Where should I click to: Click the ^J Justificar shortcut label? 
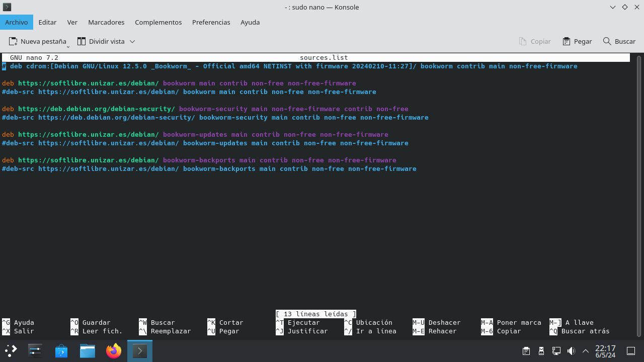(x=302, y=331)
